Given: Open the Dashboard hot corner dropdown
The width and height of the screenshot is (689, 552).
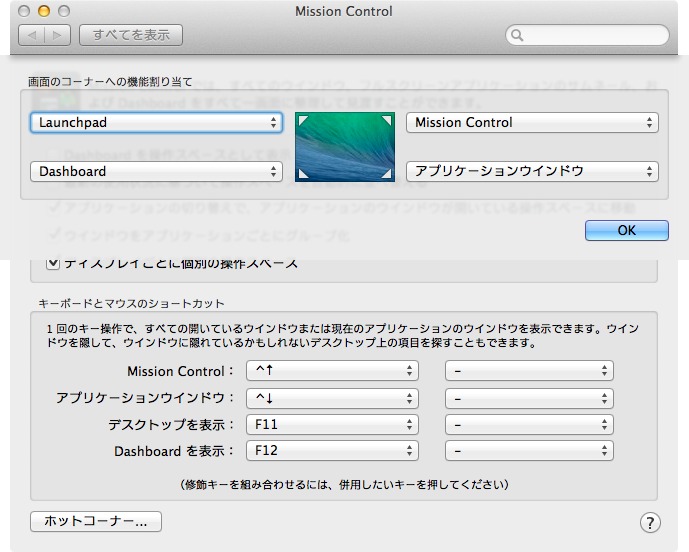Looking at the screenshot, I should click(156, 171).
